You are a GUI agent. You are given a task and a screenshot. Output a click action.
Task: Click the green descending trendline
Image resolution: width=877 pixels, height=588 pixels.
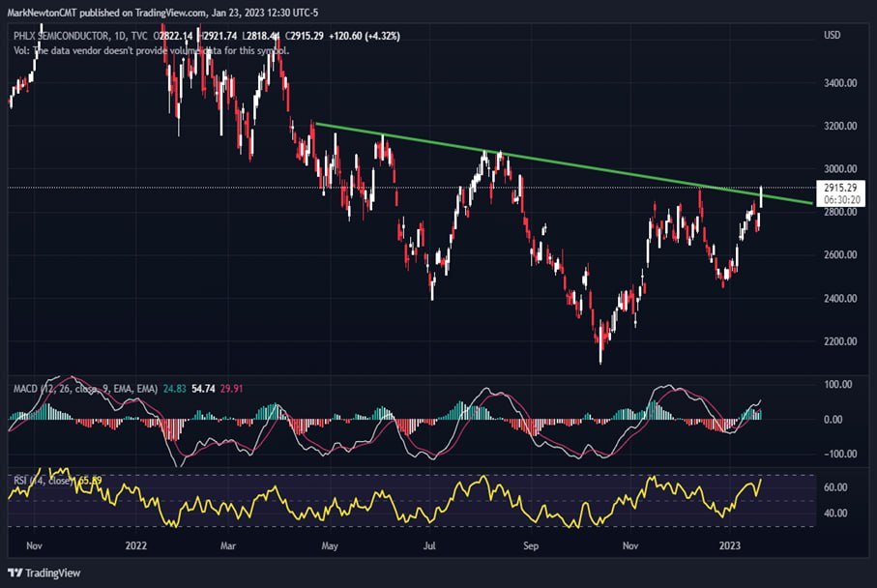click(563, 163)
